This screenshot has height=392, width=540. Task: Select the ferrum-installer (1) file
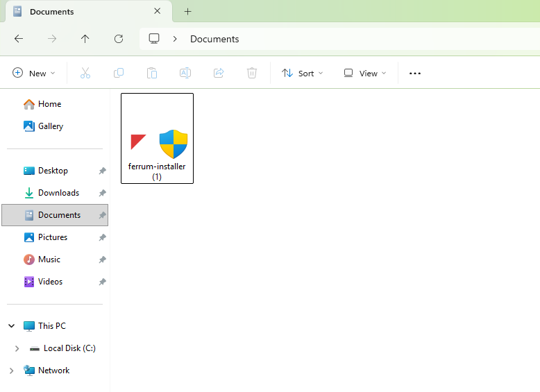(x=157, y=139)
